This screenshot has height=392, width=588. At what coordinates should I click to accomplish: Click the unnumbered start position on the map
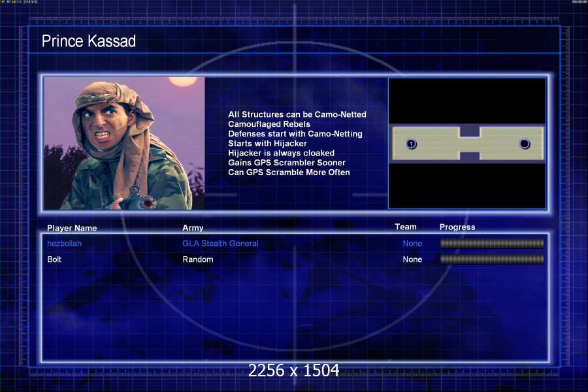pyautogui.click(x=524, y=144)
